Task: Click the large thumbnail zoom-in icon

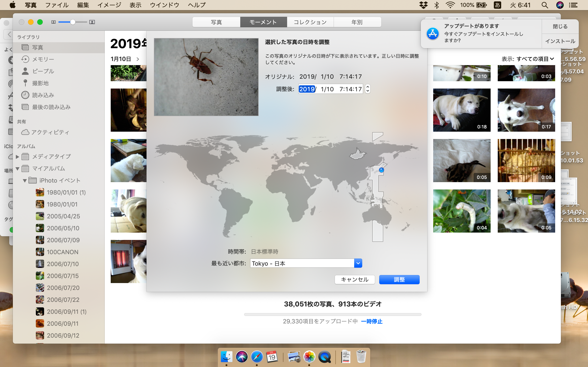Action: click(x=92, y=22)
